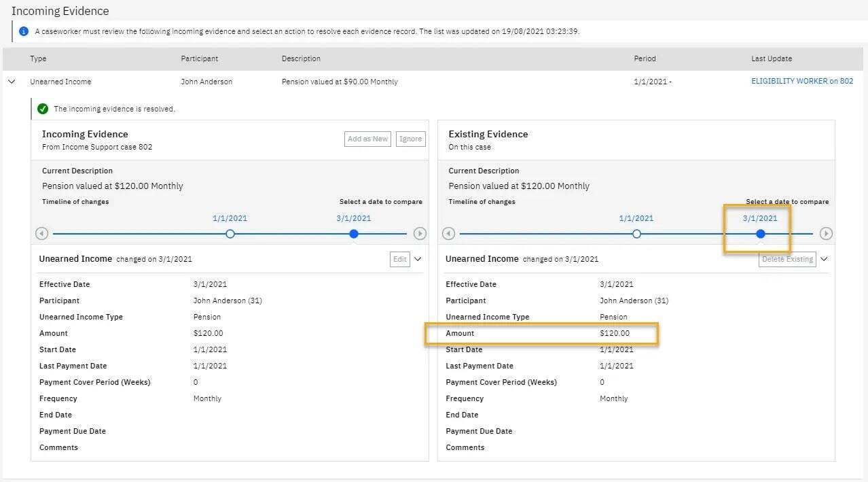Image resolution: width=868 pixels, height=482 pixels.
Task: Collapse the Unearned Income evidence row
Action: 12,82
